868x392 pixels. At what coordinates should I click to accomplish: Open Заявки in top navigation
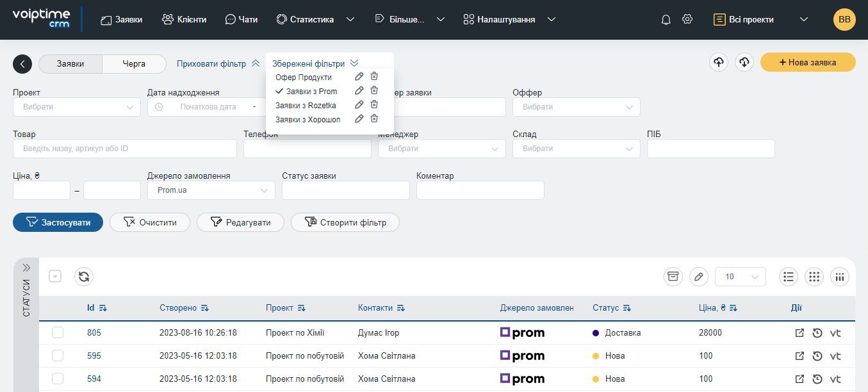pos(122,20)
